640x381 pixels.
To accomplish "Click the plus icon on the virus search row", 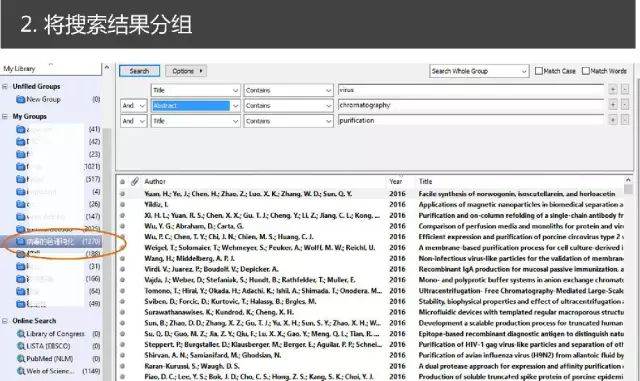I will pyautogui.click(x=613, y=89).
